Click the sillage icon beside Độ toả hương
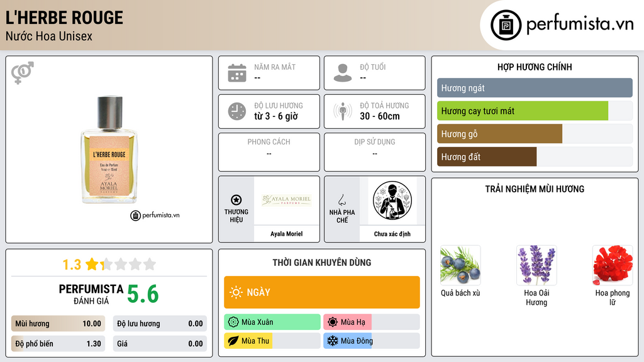The width and height of the screenshot is (644, 362). (343, 111)
